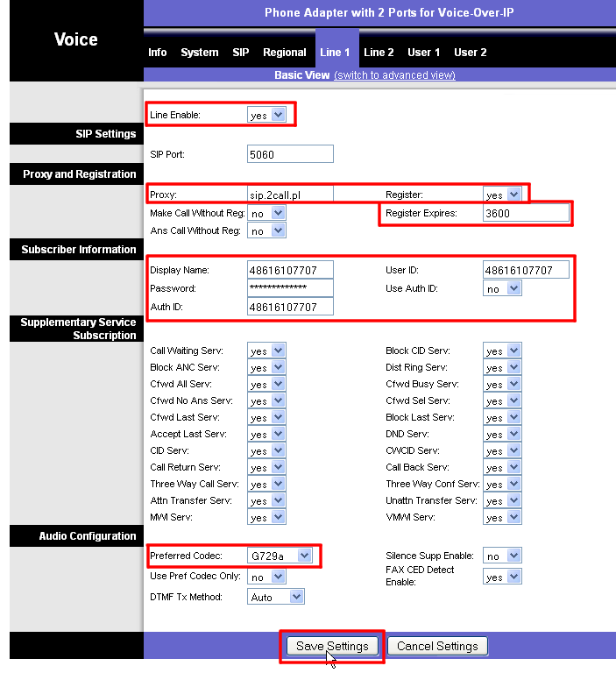
Task: Open the Attn Transfer Serv dropdown
Action: click(x=266, y=500)
